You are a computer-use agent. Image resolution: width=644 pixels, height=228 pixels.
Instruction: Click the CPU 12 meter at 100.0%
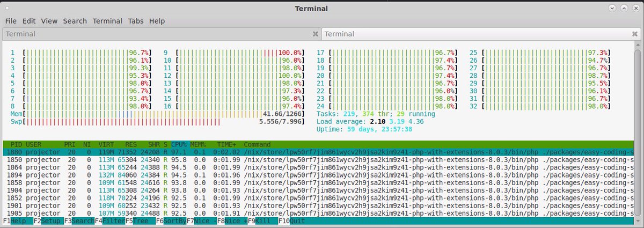tap(233, 76)
